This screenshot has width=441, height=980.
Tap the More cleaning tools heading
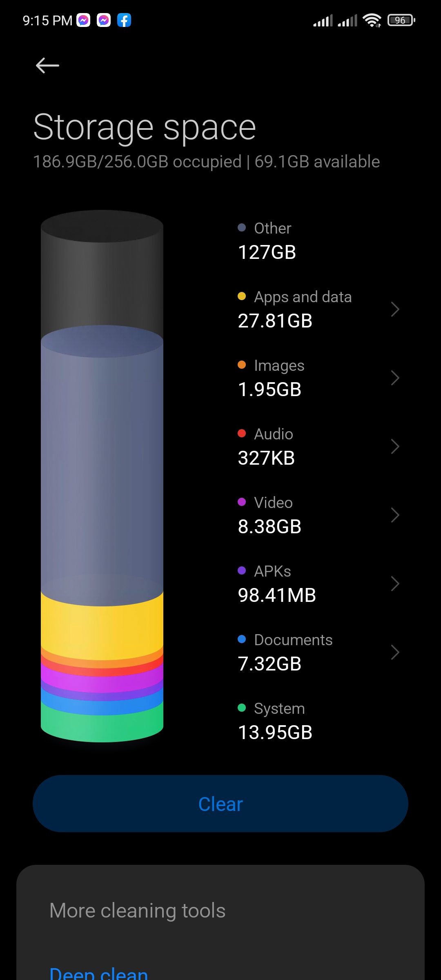(x=137, y=911)
